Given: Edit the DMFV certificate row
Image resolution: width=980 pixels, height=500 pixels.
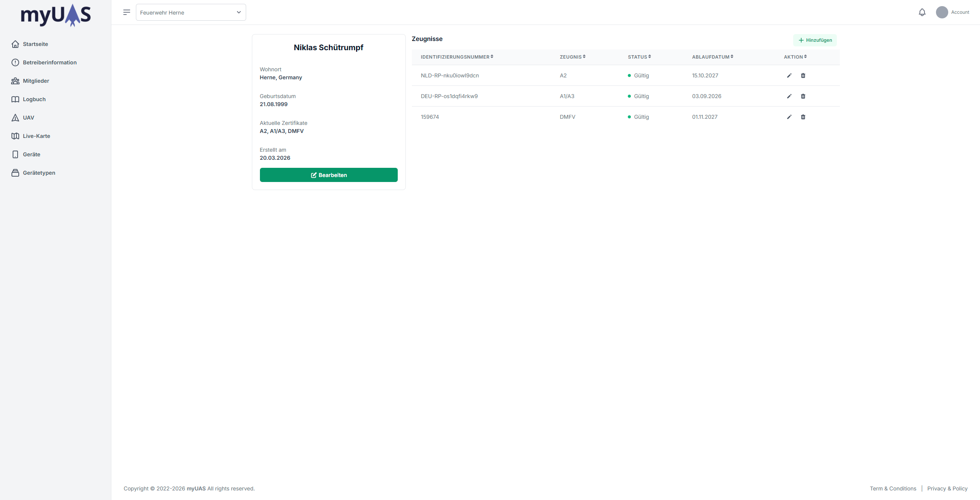Looking at the screenshot, I should click(x=789, y=117).
